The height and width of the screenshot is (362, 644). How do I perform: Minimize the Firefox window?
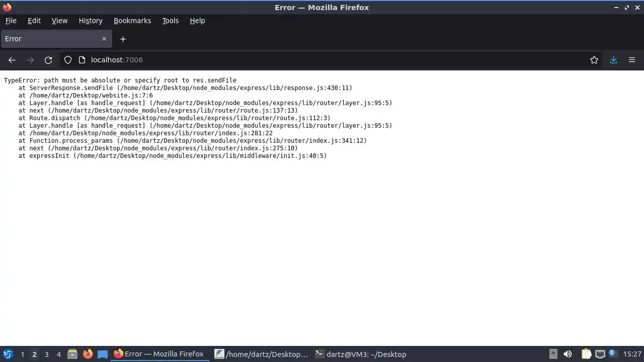[616, 8]
